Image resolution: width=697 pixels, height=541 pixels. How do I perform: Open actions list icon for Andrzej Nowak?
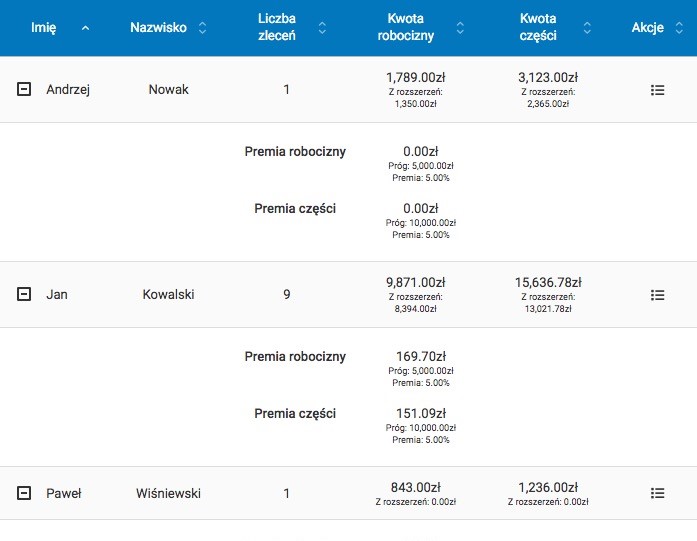point(657,90)
